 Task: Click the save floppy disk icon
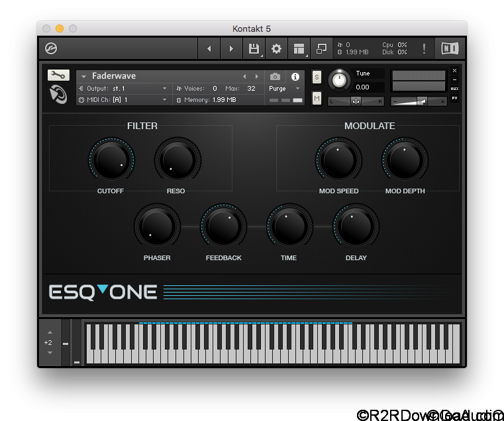[253, 48]
